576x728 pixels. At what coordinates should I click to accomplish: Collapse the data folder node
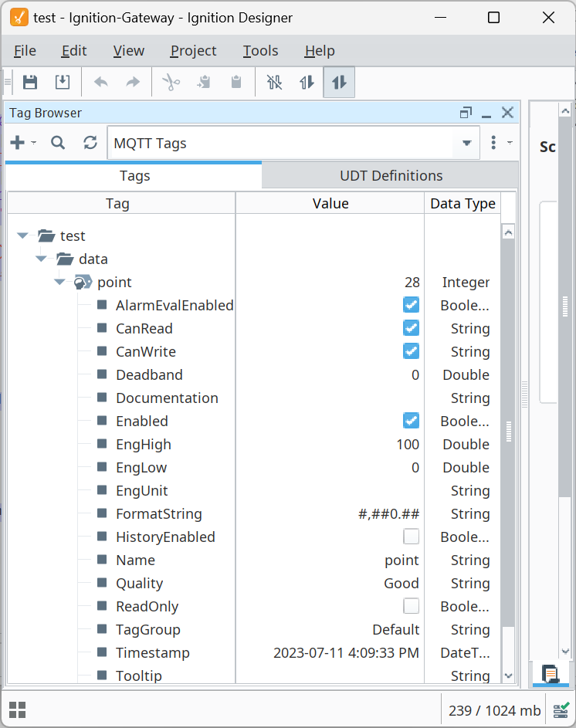[x=41, y=259]
